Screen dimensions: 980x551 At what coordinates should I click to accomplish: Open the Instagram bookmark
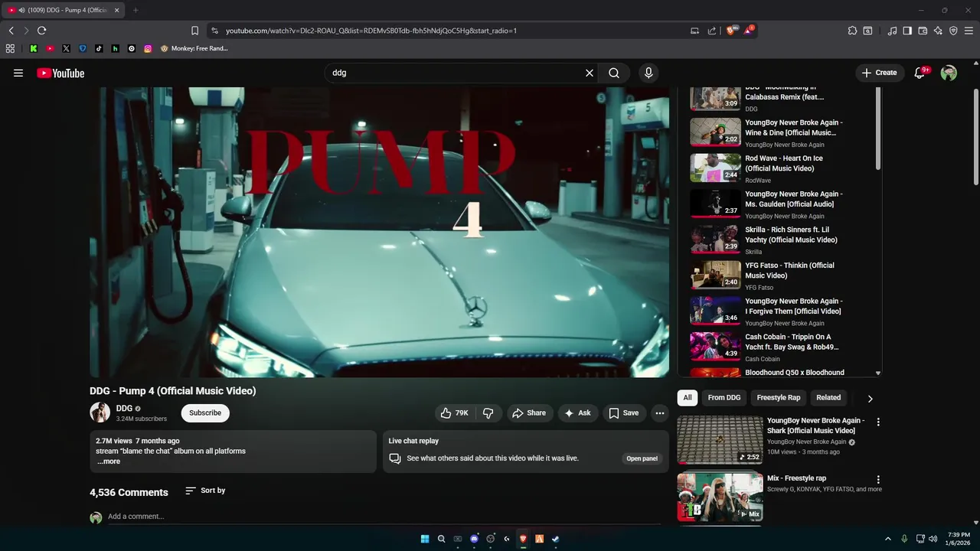click(148, 48)
